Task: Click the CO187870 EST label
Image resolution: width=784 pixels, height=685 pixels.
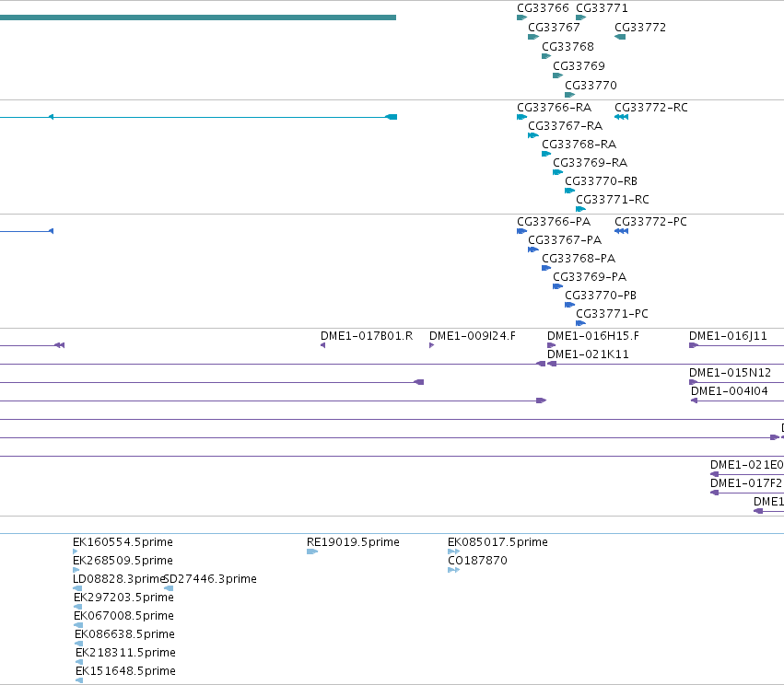Action: click(477, 561)
